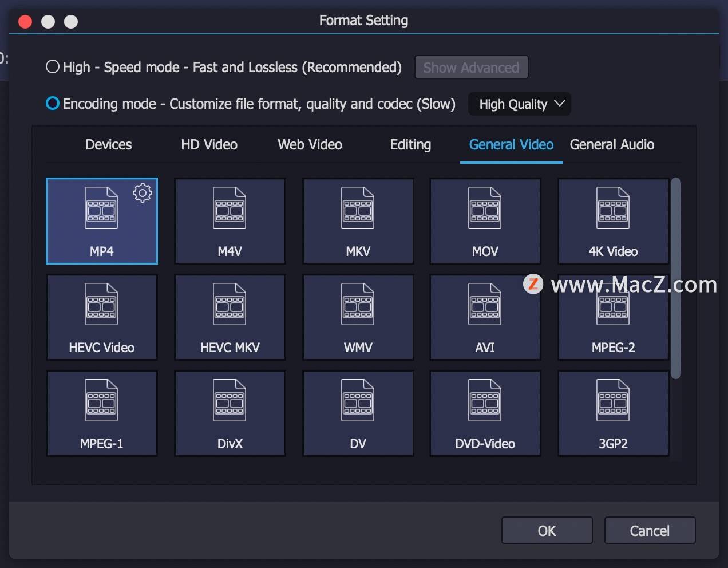Switch to the HD Video tab
728x568 pixels.
pos(209,144)
